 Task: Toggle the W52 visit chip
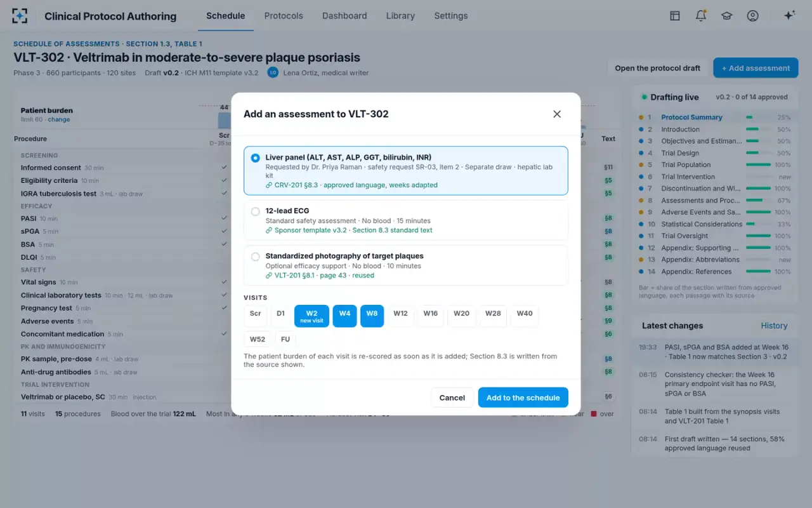pos(258,339)
